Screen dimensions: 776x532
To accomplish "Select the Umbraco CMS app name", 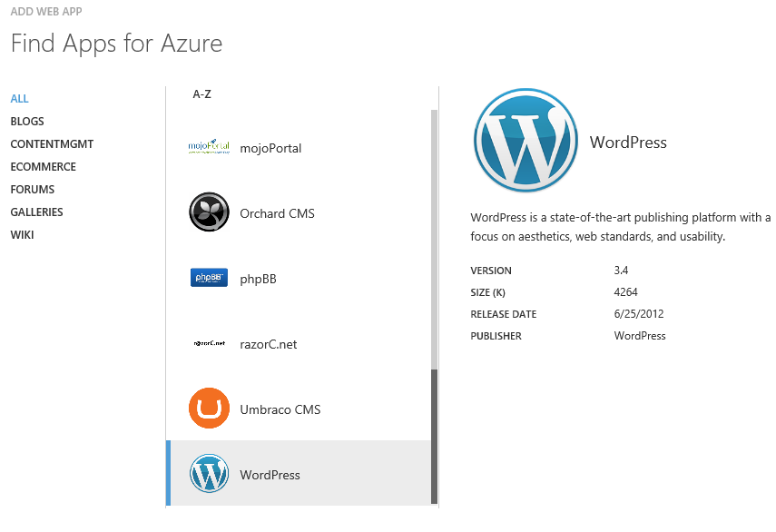I will 280,409.
